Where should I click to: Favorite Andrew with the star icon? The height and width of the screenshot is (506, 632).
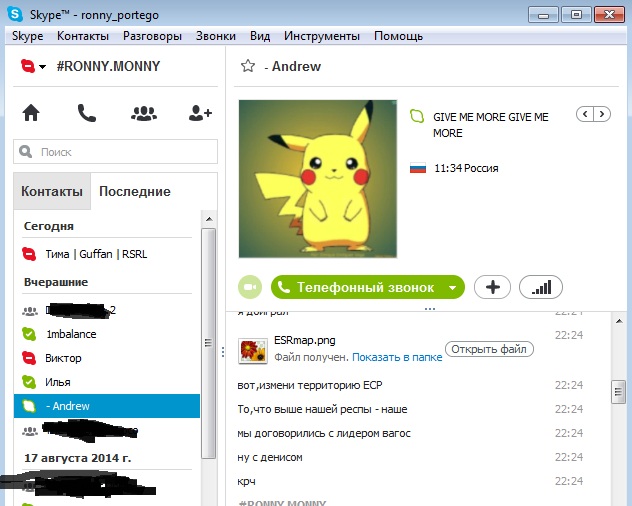(x=248, y=66)
